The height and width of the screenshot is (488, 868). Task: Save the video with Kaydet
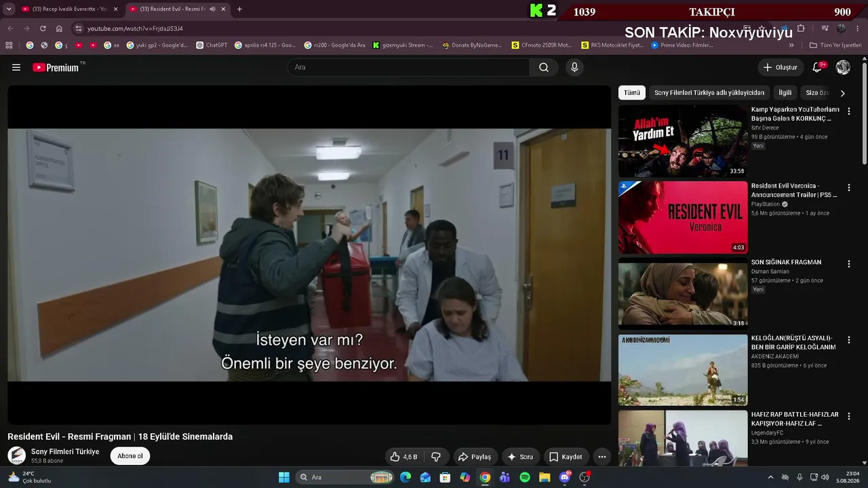566,457
